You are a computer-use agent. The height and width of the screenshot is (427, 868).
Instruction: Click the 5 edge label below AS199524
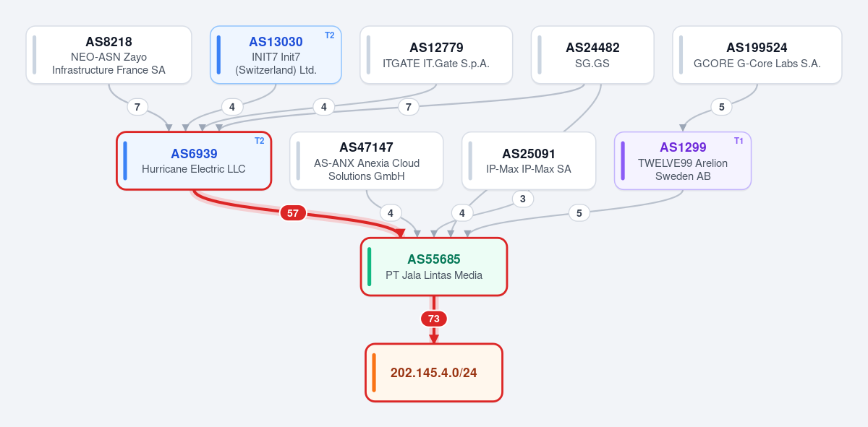[721, 107]
